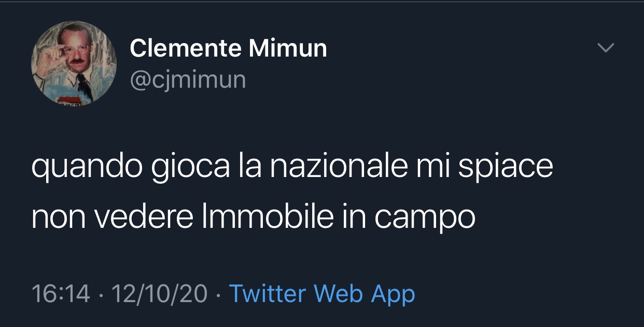Click the word App in source label

click(393, 294)
